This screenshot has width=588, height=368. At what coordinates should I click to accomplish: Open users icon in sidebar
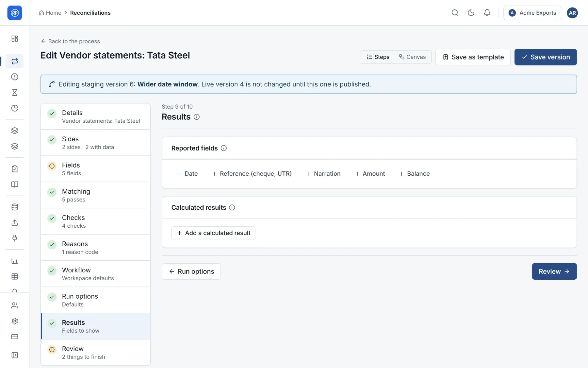15,306
